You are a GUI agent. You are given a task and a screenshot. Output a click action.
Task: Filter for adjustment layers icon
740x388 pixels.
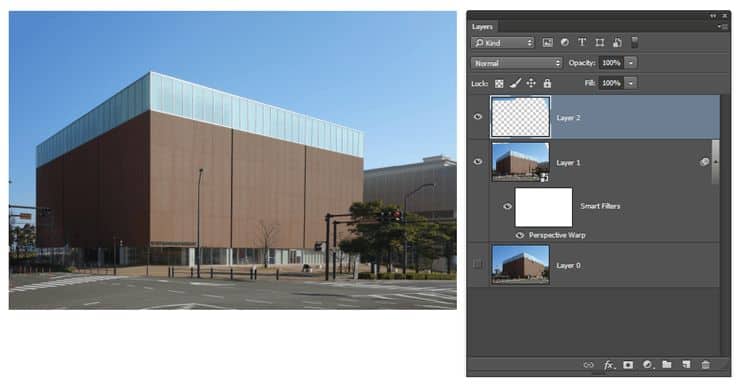point(564,42)
